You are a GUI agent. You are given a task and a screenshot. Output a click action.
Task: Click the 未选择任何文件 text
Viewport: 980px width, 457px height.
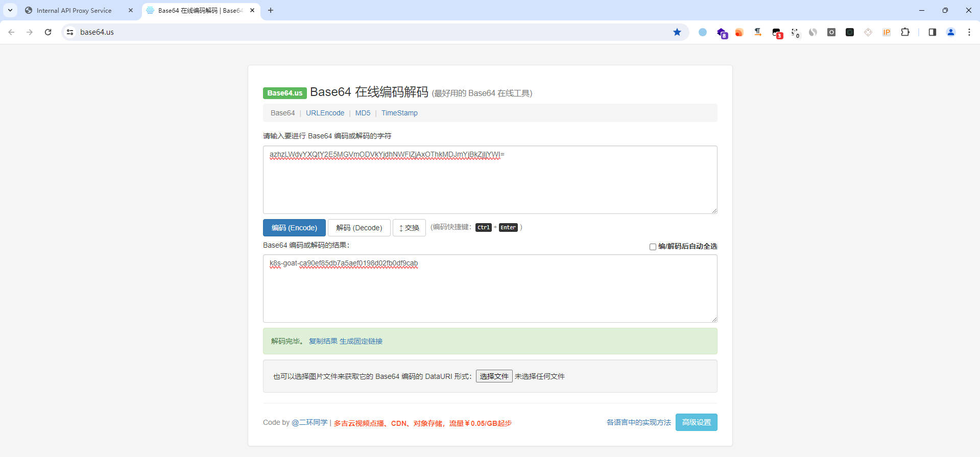coord(540,376)
